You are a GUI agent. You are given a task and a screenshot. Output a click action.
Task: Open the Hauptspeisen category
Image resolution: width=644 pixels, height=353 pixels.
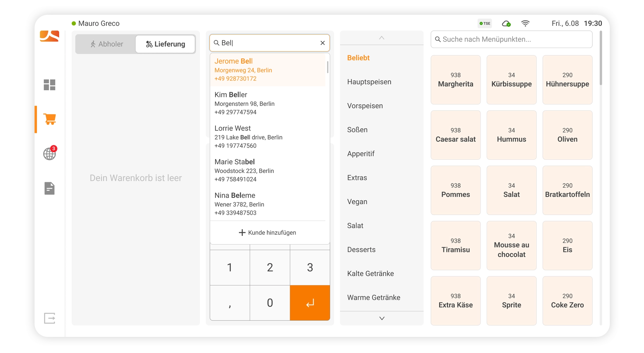click(369, 82)
